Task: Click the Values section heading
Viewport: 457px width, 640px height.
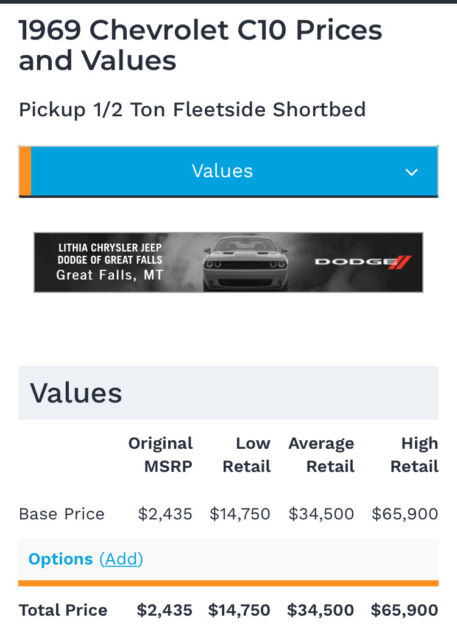Action: pos(76,393)
